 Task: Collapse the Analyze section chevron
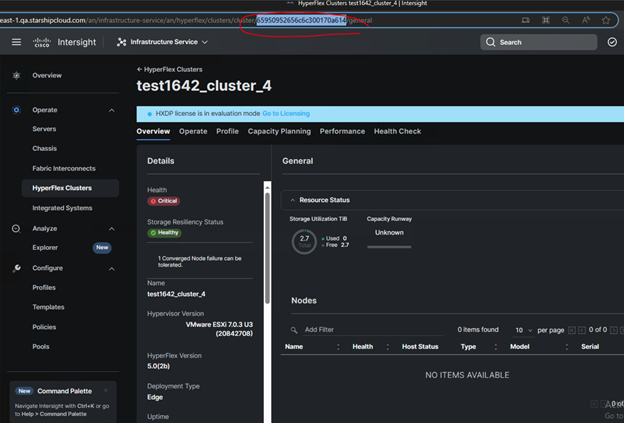[112, 229]
